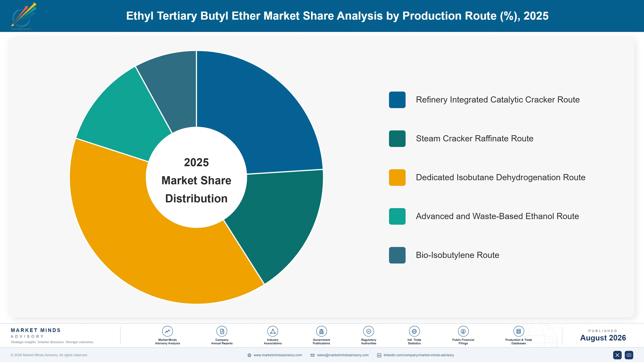Click the email envelope icon
Screen dimensions: 644x362
(x=313, y=355)
